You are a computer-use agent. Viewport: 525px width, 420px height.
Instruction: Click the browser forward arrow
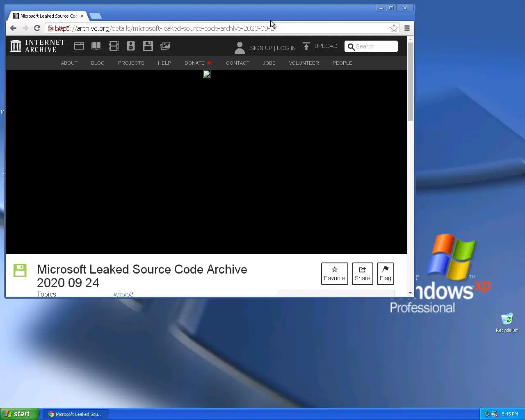[25, 28]
